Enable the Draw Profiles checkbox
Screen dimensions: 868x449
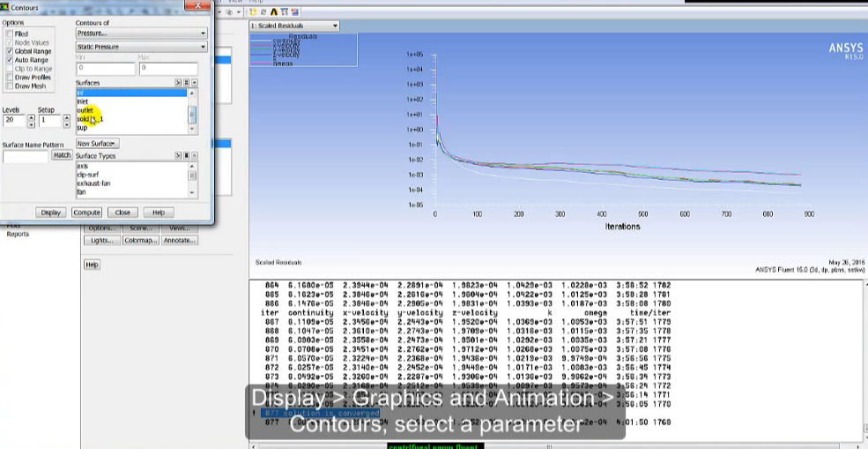[10, 78]
